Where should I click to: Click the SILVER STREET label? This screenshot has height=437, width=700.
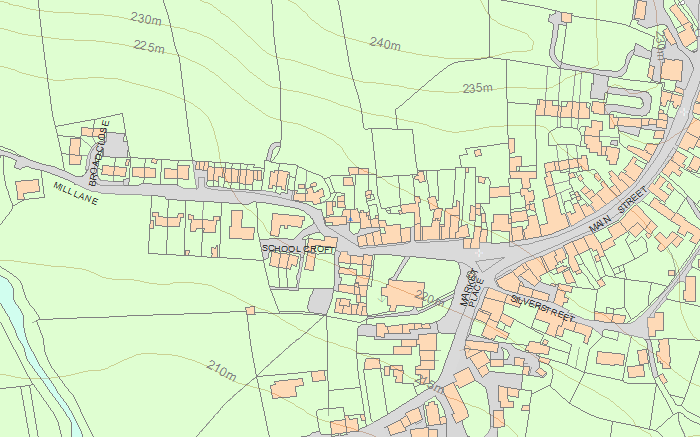coord(543,309)
